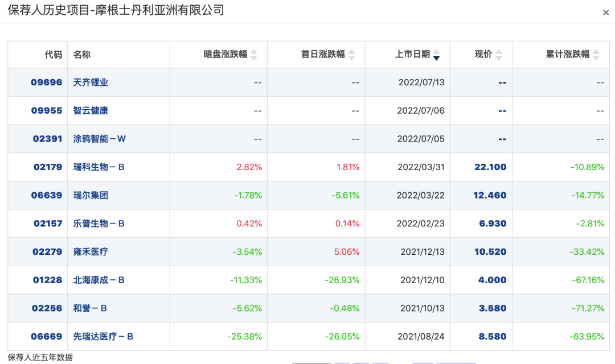
Task: Sort by 累计涨跌幅 column arrows
Action: [596, 55]
